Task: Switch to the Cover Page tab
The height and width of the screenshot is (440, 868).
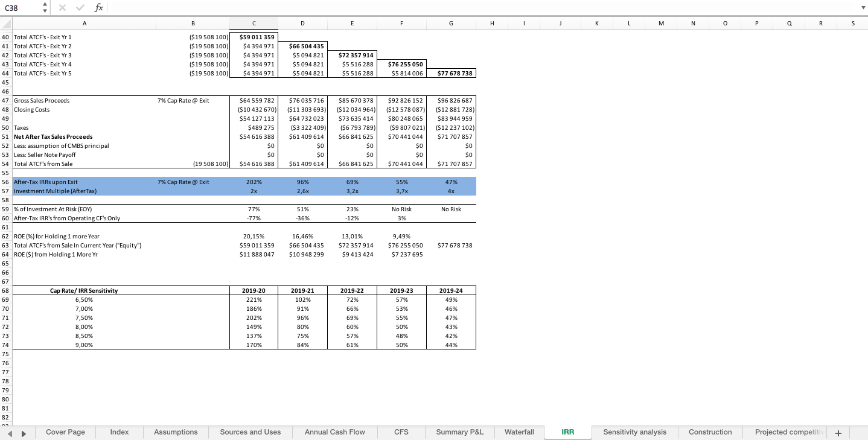Action: point(65,432)
